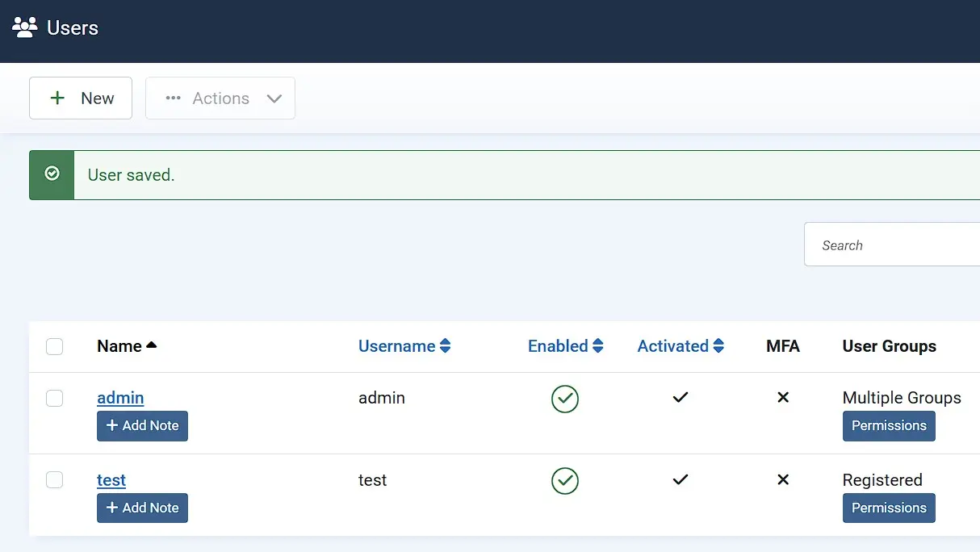Viewport: 980px width, 552px height.
Task: Click the ellipsis icon on the Actions button
Action: (172, 98)
